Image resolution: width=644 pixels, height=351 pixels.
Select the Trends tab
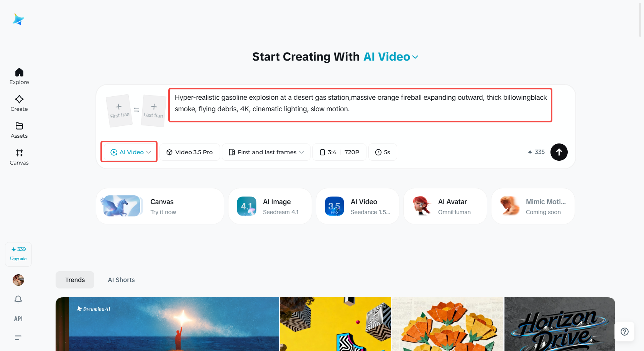[x=75, y=280]
